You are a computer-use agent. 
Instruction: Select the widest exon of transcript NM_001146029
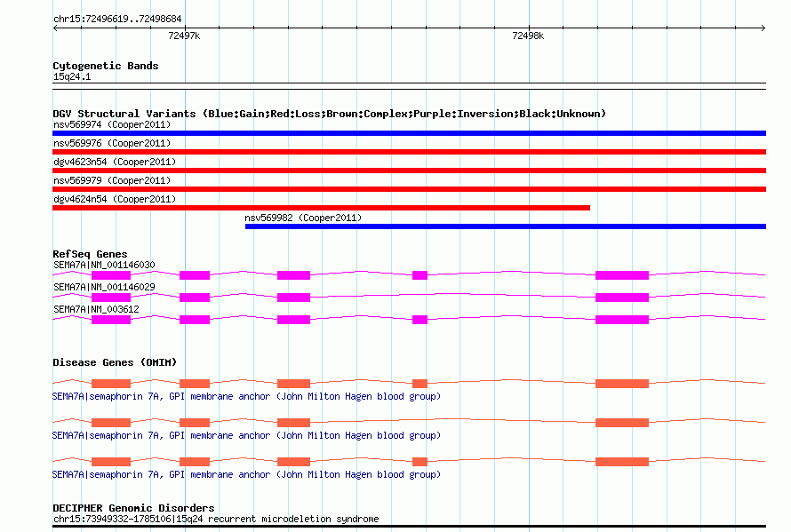622,298
